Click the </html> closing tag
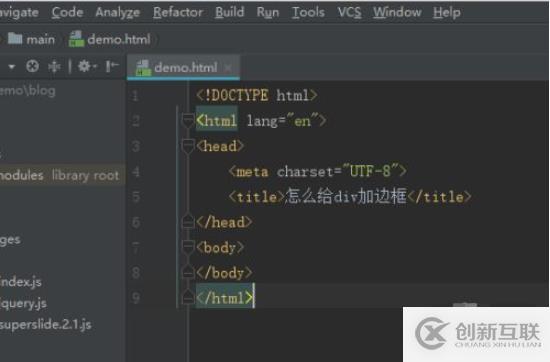550x362 pixels. [x=225, y=298]
